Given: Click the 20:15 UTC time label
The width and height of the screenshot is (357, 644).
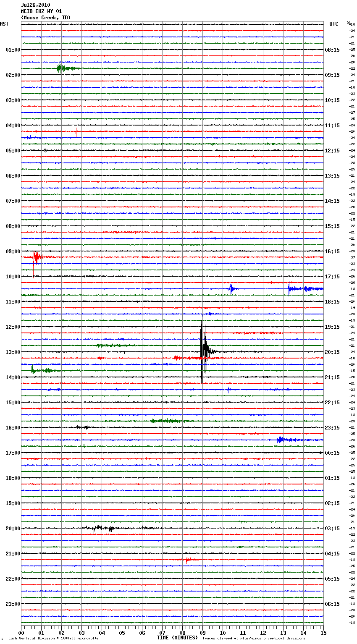Looking at the screenshot, I should [x=332, y=352].
